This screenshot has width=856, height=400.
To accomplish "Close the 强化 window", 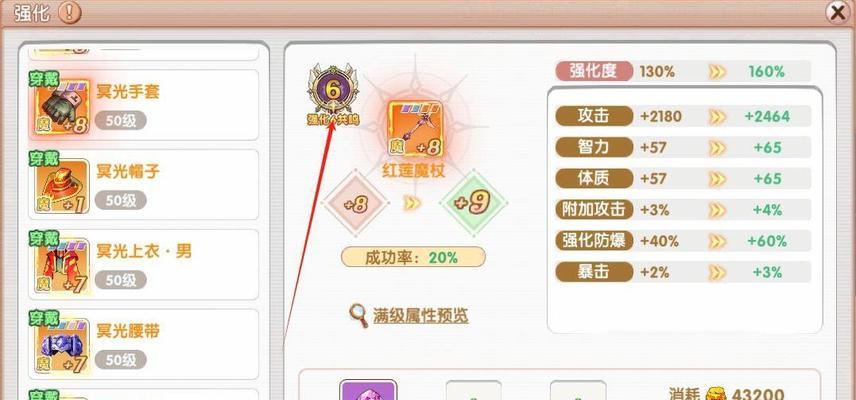I will point(837,12).
